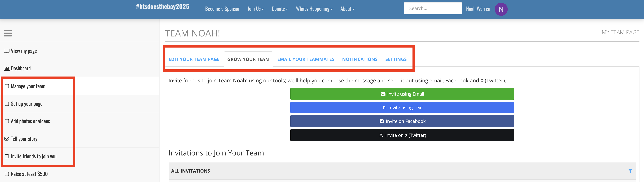644x182 pixels.
Task: Click the purple N user avatar
Action: coord(501,9)
